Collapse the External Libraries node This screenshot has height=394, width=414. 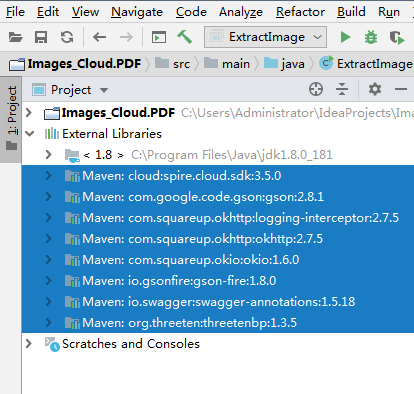(x=29, y=134)
